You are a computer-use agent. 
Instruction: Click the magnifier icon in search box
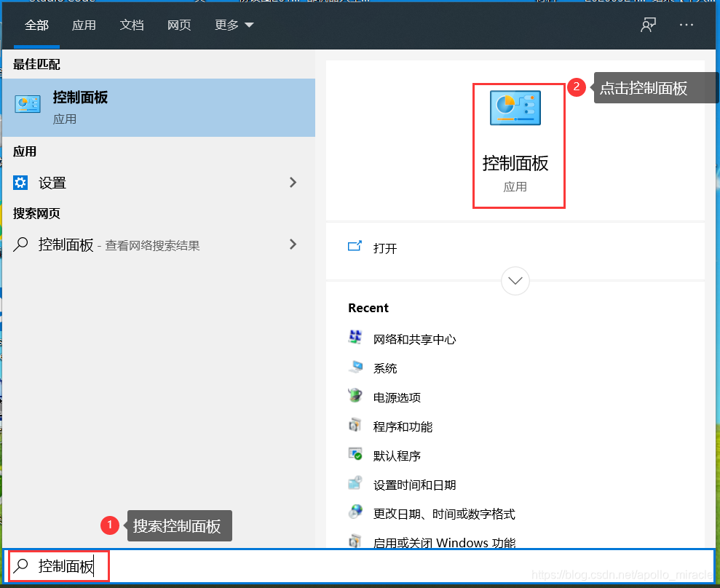tap(20, 566)
